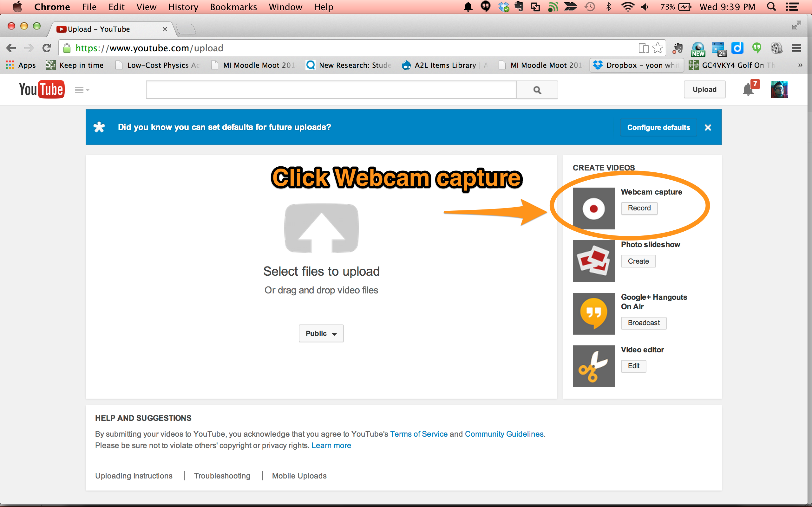The width and height of the screenshot is (812, 507).
Task: Dismiss the blue defaults banner
Action: (x=708, y=127)
